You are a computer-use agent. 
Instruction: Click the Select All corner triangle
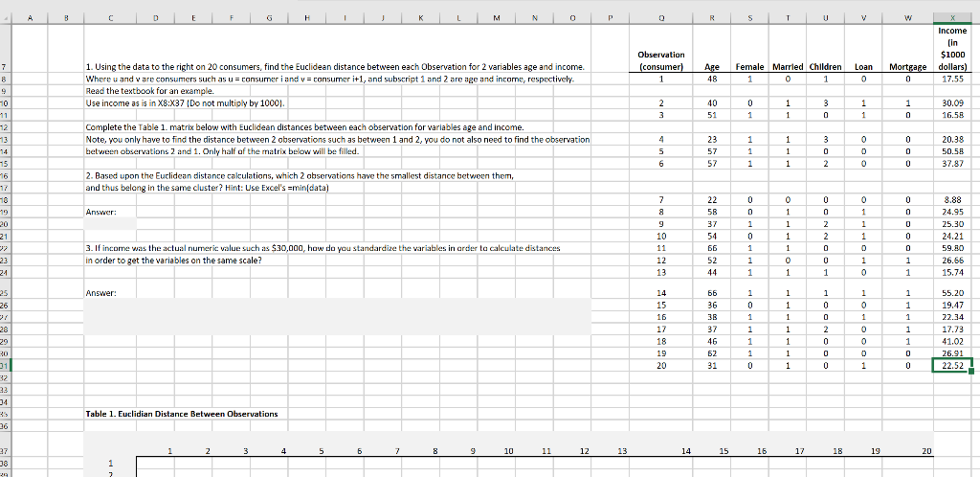tap(5, 19)
